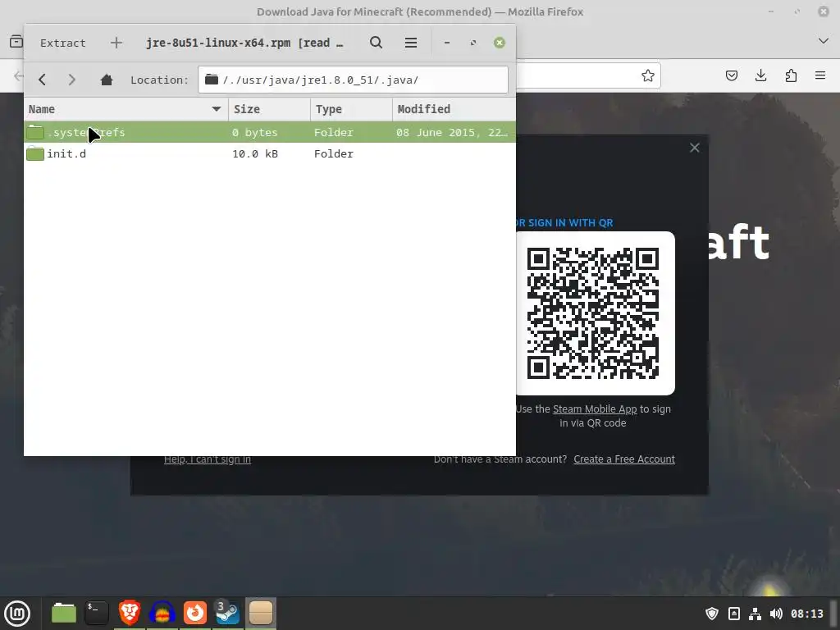Sort by Modified column header
840x630 pixels.
454,109
